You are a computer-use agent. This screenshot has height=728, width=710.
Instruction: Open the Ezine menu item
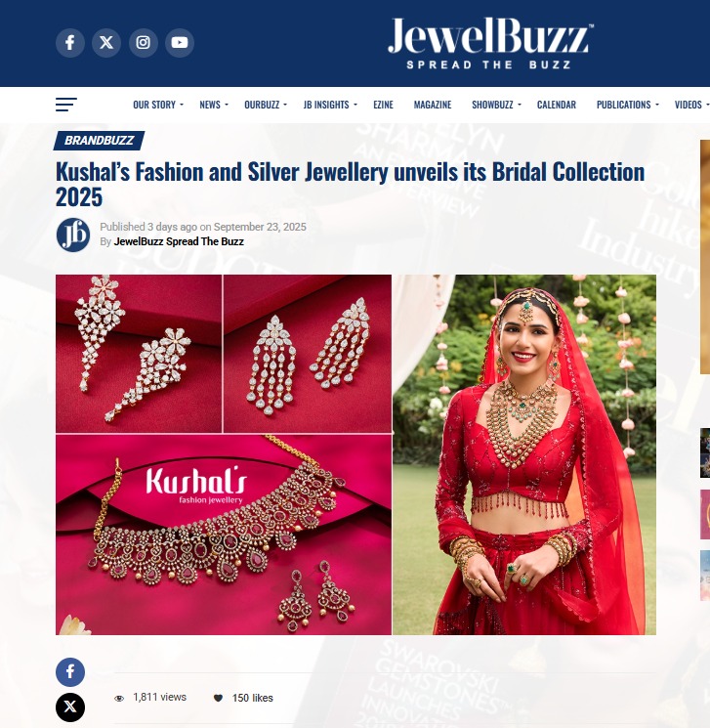click(383, 105)
